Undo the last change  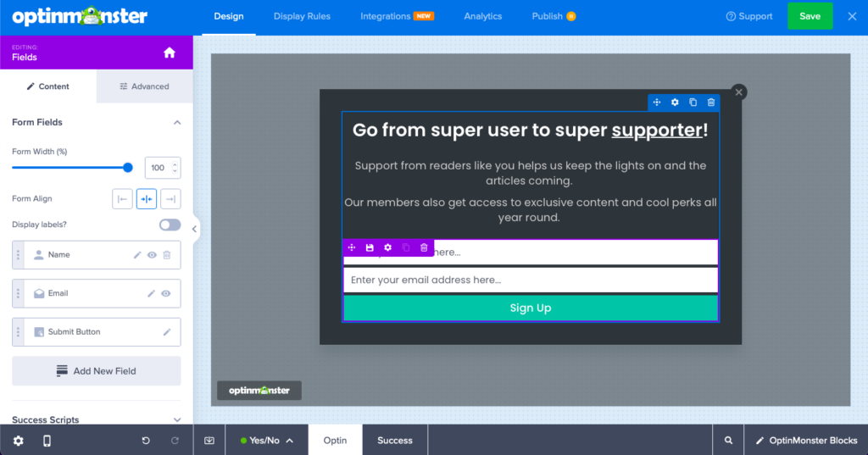tap(146, 441)
